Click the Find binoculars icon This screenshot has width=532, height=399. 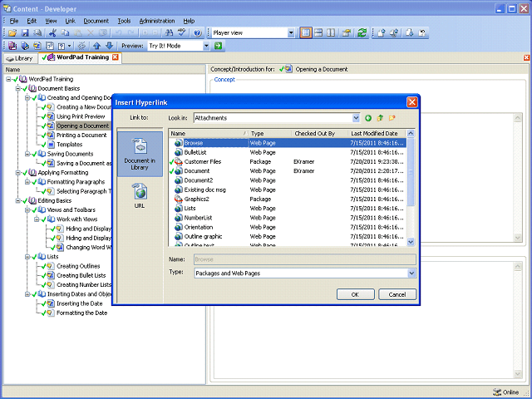(x=169, y=33)
